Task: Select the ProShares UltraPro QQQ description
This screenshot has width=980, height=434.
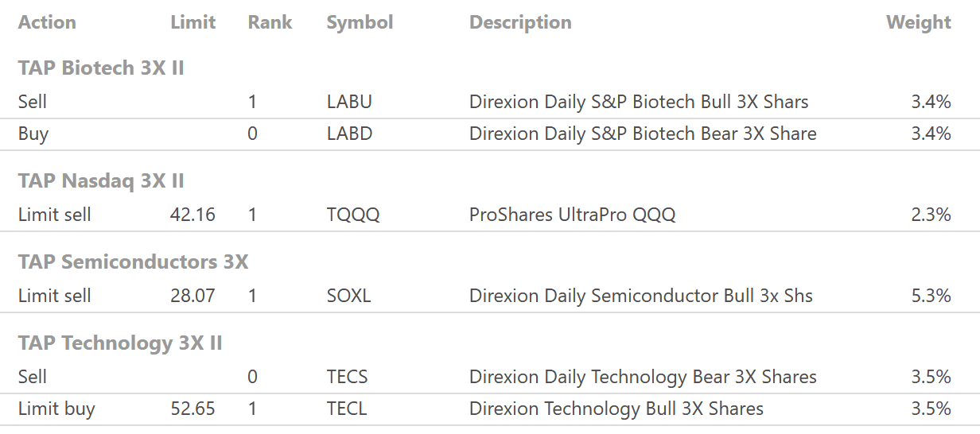Action: click(x=572, y=215)
